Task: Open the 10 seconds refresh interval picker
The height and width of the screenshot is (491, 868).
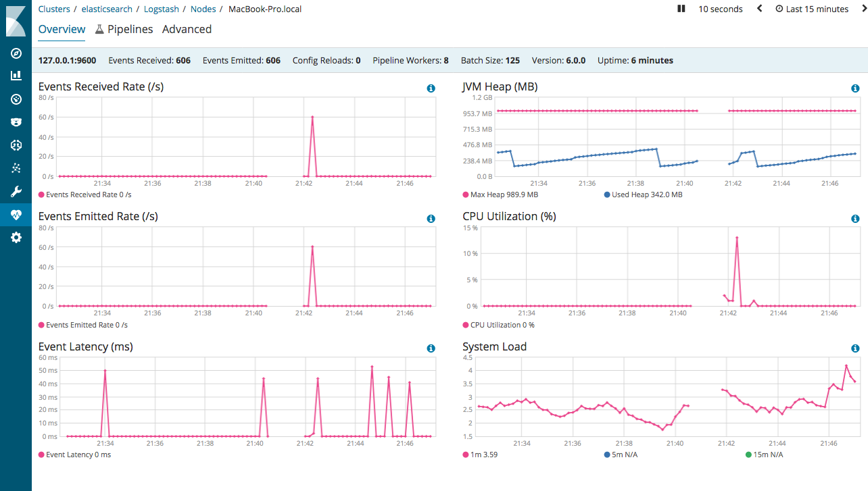Action: (x=720, y=9)
